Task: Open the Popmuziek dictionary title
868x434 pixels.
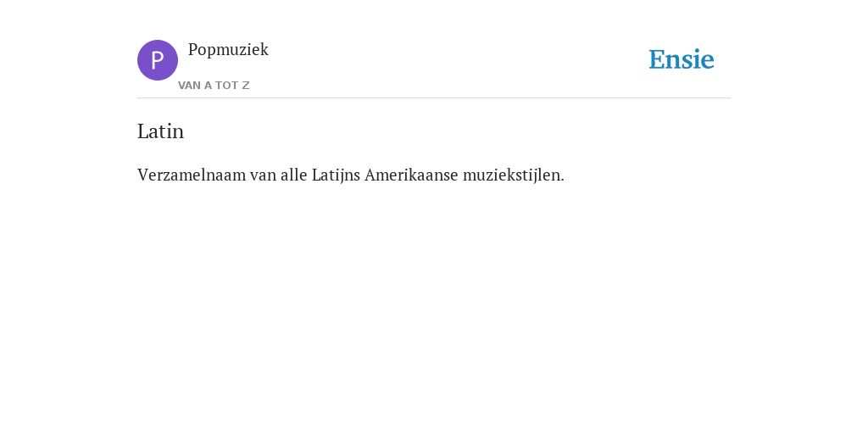Action: tap(228, 50)
